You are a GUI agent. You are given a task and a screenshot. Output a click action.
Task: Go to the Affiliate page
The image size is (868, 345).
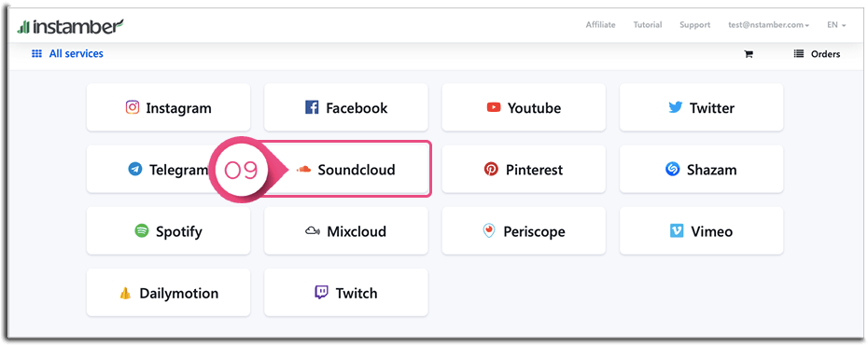[601, 25]
